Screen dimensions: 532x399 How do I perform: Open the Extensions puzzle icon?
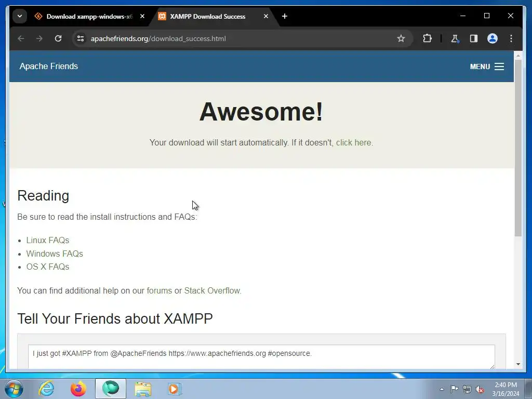coord(427,38)
